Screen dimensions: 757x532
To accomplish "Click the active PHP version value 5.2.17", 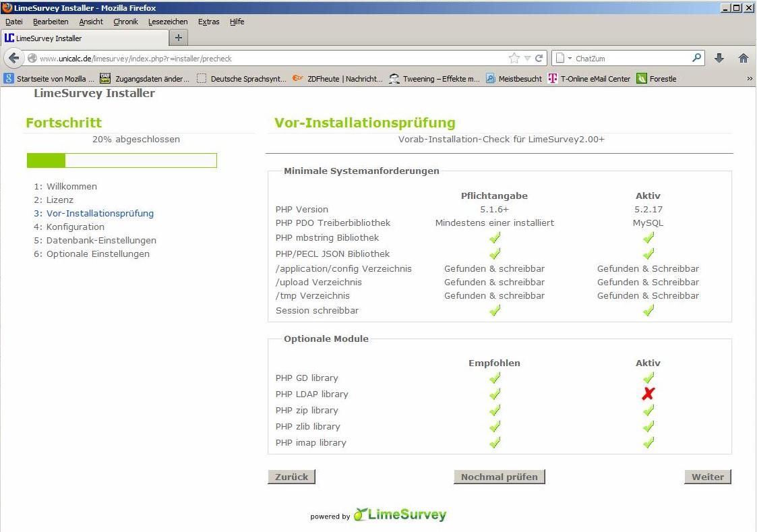I will [x=648, y=210].
